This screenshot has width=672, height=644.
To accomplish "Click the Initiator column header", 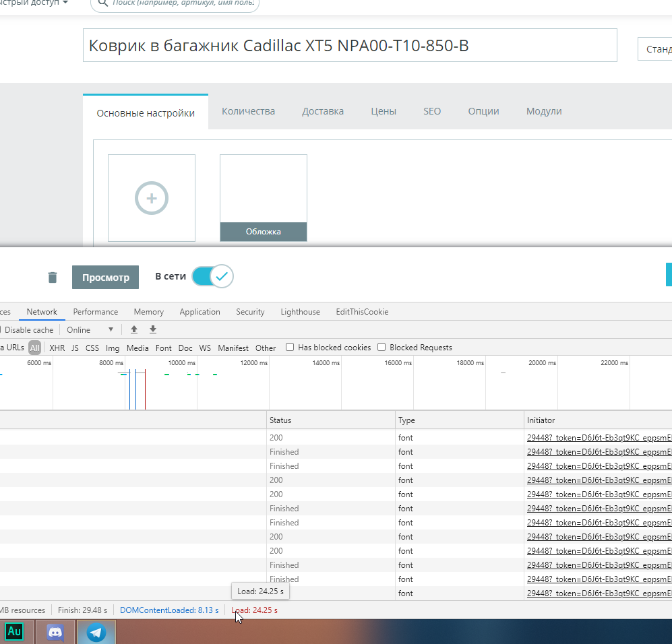I will pyautogui.click(x=598, y=420).
